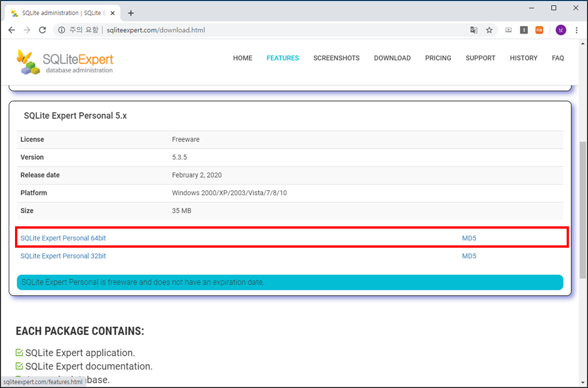Bookmark this page with the star
This screenshot has height=388, width=588.
489,30
